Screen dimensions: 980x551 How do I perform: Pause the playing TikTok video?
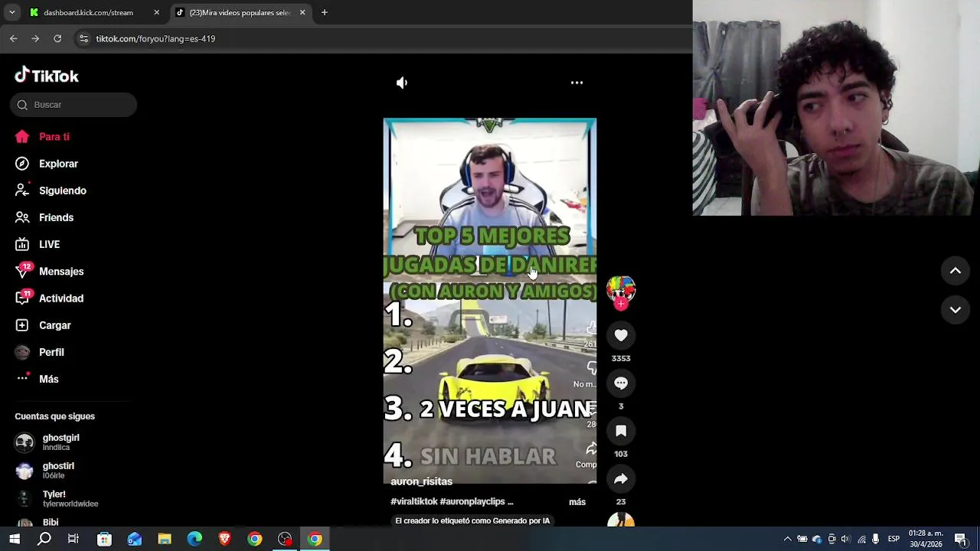[490, 300]
